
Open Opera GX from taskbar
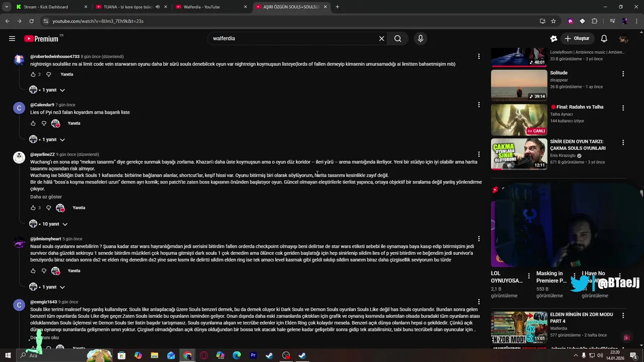(x=204, y=355)
